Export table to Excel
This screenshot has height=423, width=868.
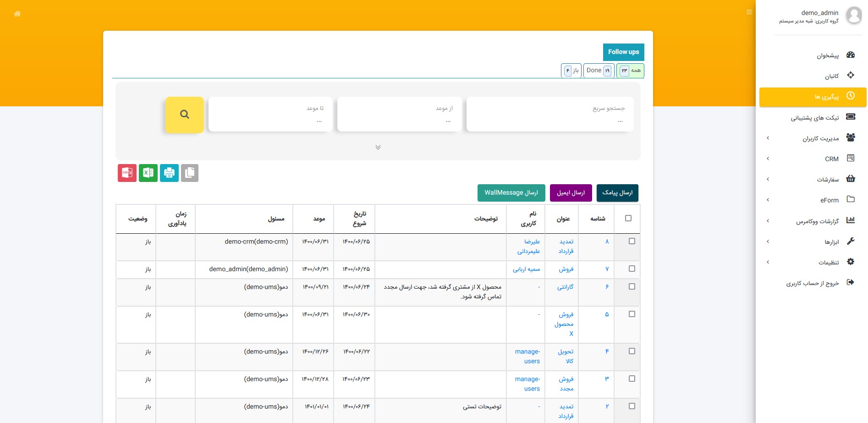coord(148,173)
